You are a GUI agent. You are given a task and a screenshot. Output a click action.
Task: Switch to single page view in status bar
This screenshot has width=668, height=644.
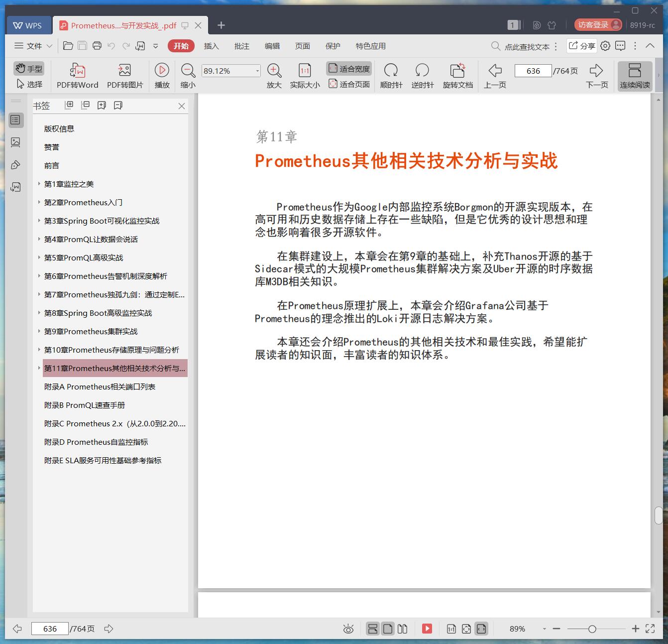tap(388, 629)
